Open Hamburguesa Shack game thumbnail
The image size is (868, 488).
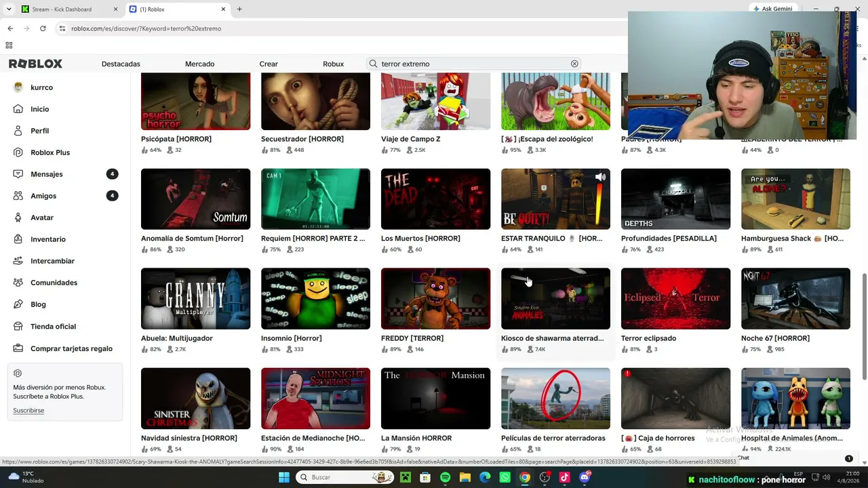click(795, 199)
